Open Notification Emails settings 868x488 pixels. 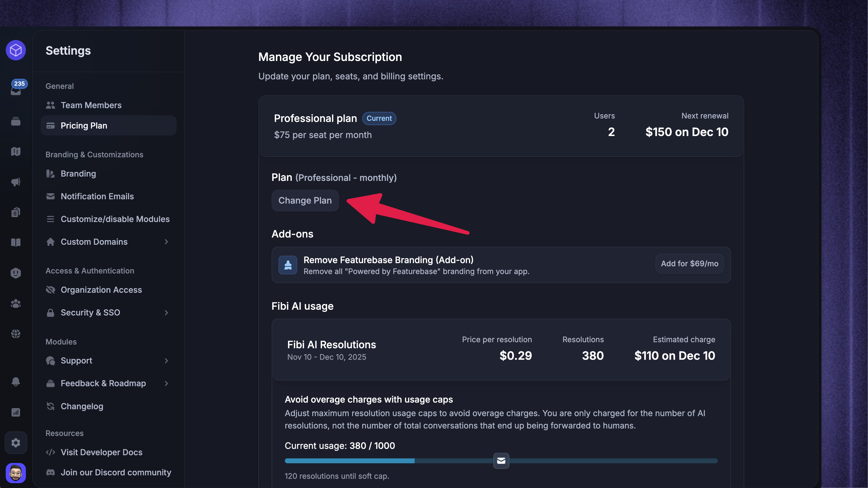tap(108, 196)
